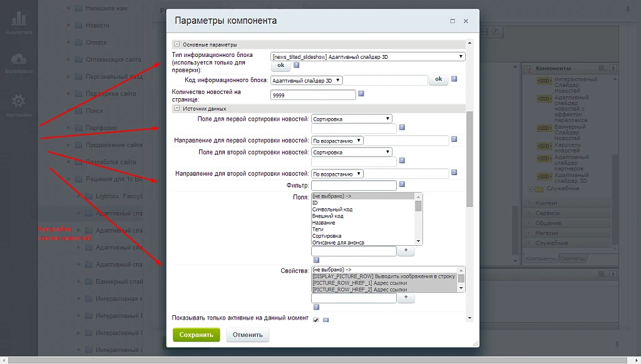The image size is (641, 364).
Task: Click help icon for second sort direction
Action: tap(454, 173)
